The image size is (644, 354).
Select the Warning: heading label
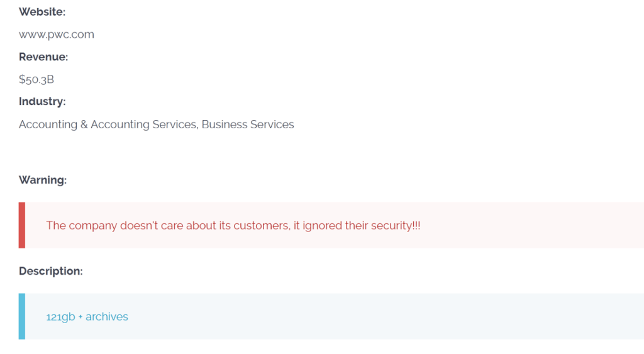click(x=43, y=180)
